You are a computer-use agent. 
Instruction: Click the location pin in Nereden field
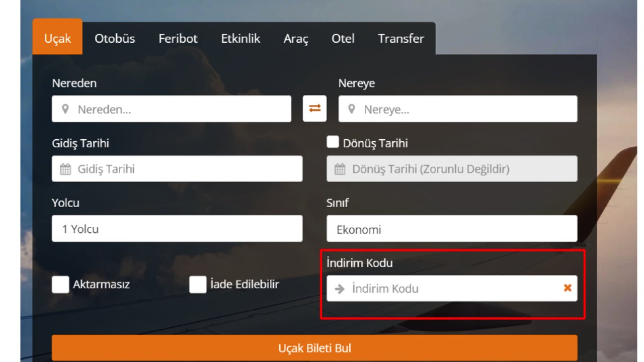[65, 109]
